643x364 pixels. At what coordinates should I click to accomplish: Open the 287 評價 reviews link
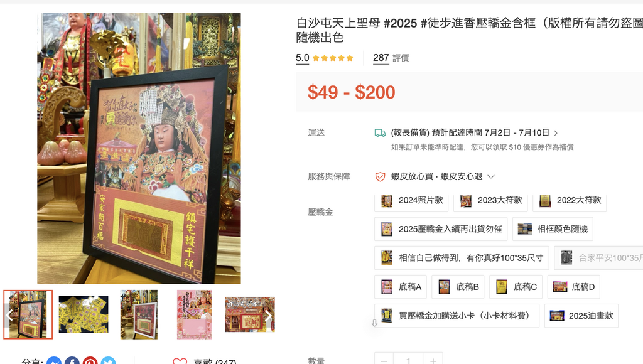(x=391, y=58)
